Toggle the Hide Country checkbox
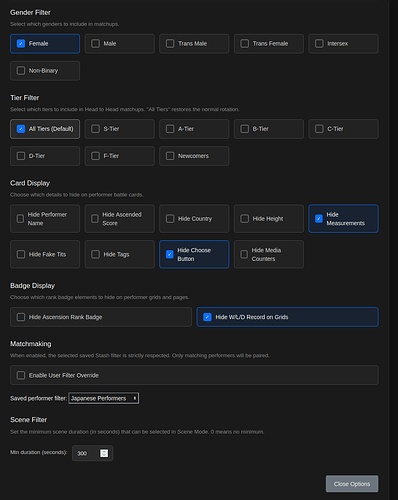Viewport: 398px width, 500px height. coord(170,219)
